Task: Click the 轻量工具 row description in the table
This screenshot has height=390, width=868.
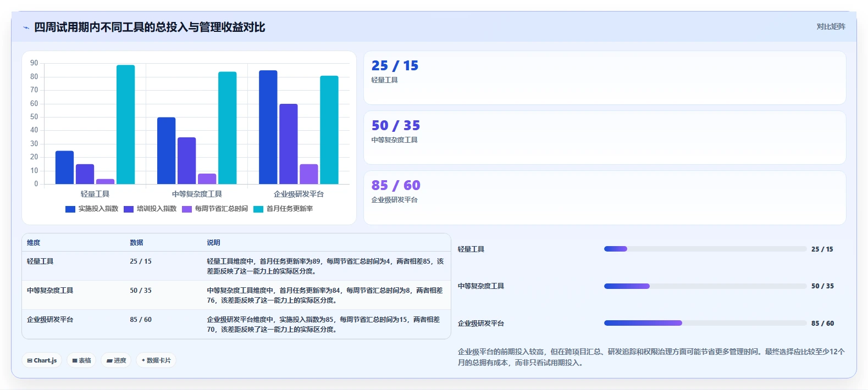Action: coord(325,266)
